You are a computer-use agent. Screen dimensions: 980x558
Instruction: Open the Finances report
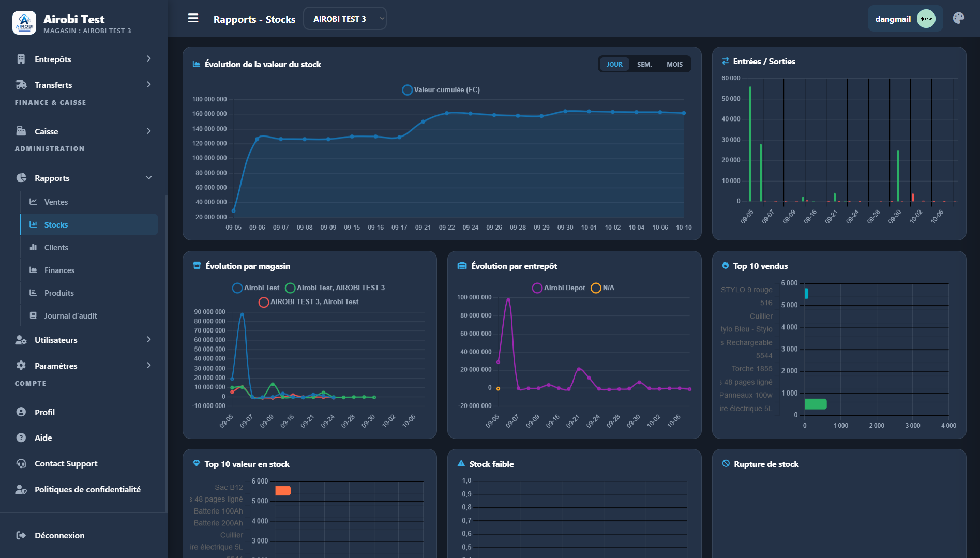89,270
